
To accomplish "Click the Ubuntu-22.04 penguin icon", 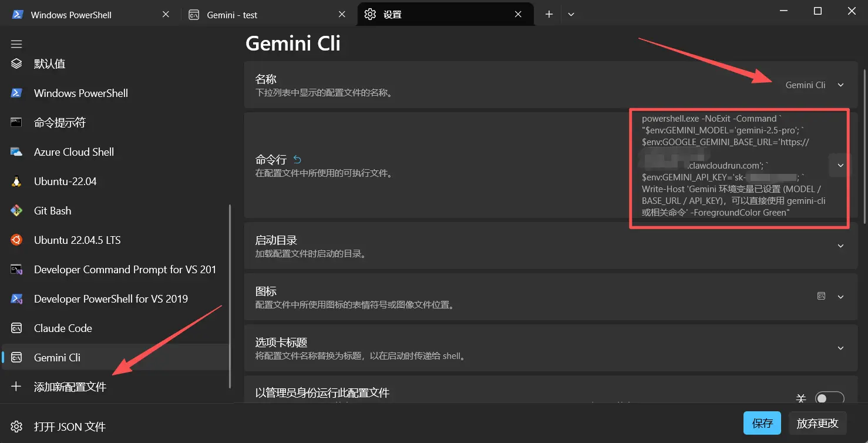I will (x=16, y=182).
